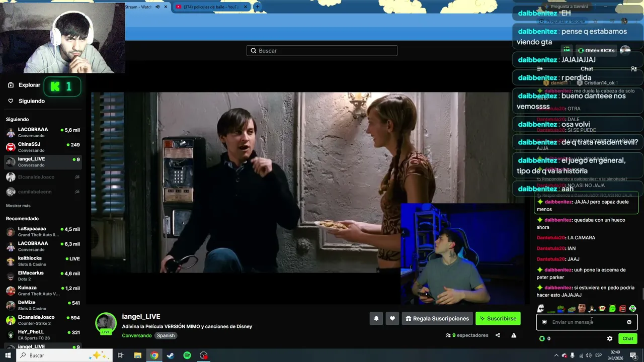Open Windows notification center
The image size is (644, 362).
point(633,355)
